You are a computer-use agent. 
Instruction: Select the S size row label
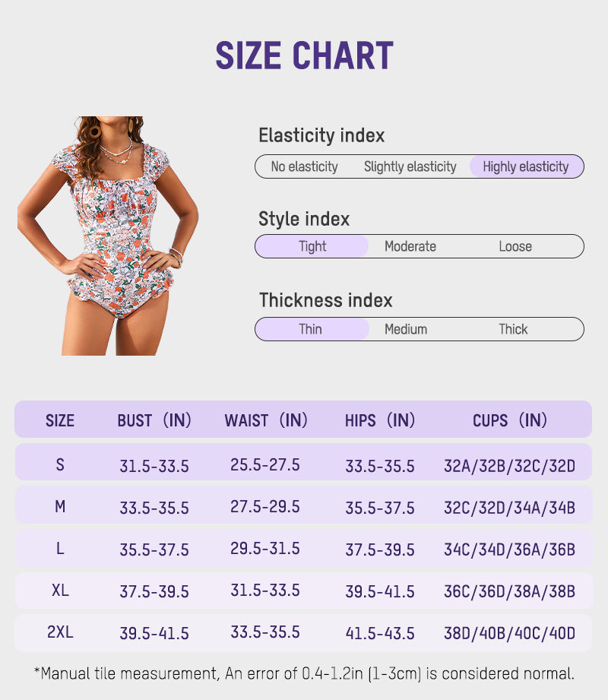tap(60, 464)
